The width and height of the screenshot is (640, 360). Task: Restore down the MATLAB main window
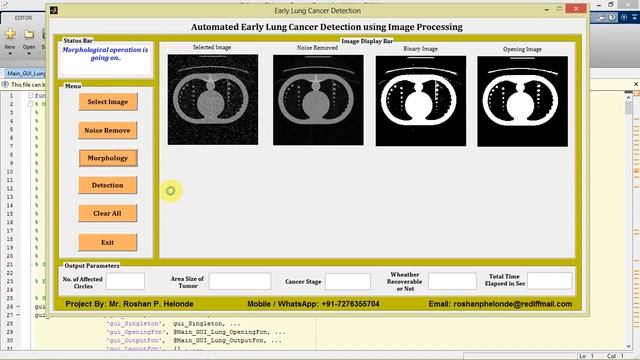tap(611, 4)
